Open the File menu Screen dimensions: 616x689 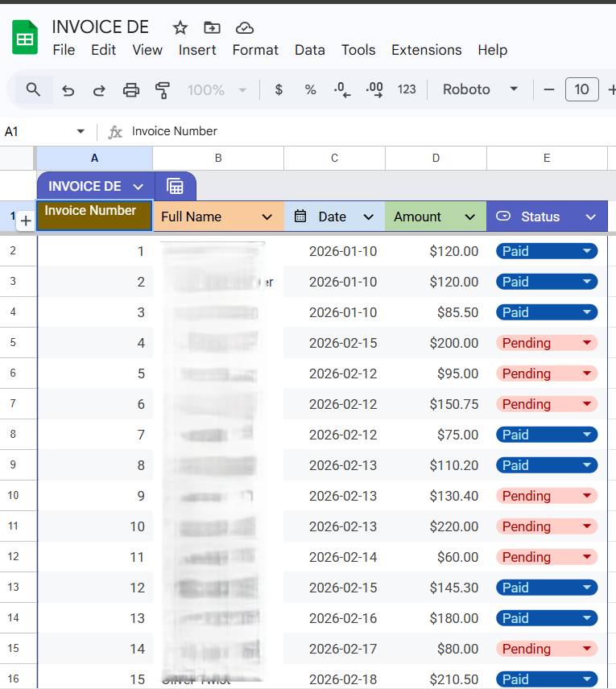tap(64, 50)
